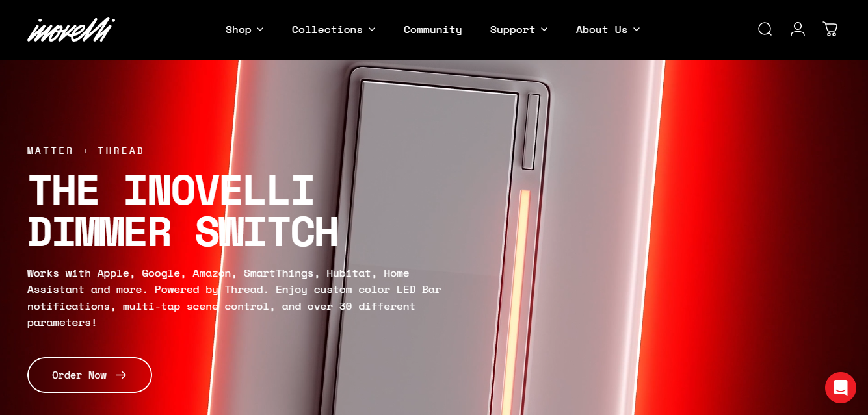Click the Order Now button label
The image size is (868, 415).
[x=79, y=375]
